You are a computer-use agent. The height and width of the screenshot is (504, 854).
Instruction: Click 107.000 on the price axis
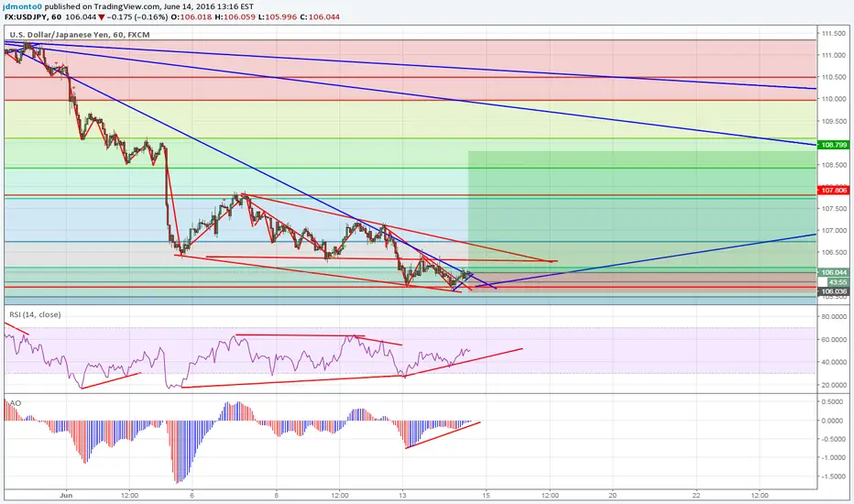point(834,230)
